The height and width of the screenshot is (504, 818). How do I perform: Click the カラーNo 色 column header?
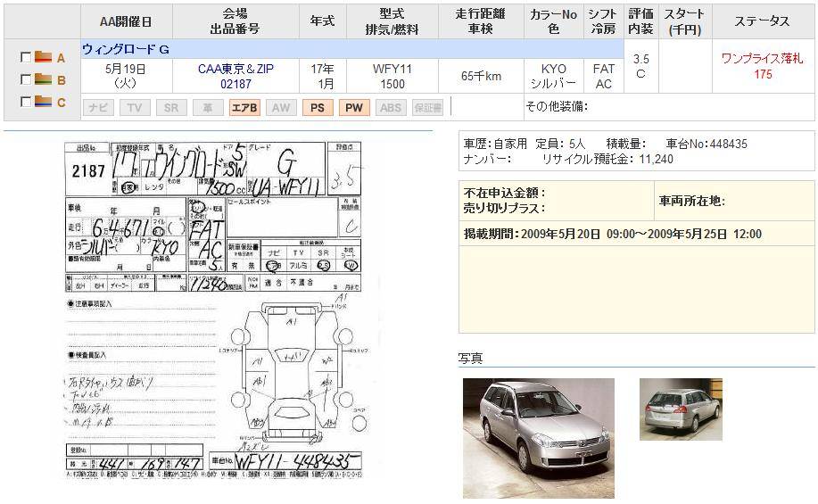click(553, 21)
